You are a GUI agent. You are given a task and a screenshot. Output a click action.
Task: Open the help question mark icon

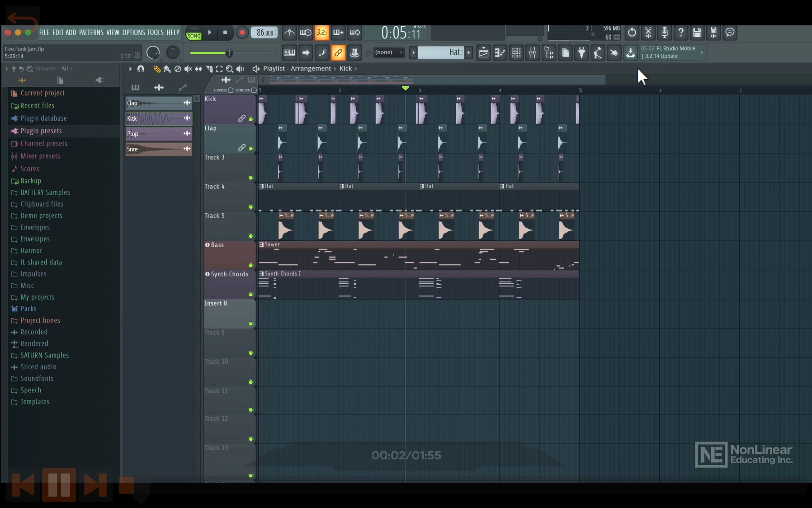pos(680,33)
